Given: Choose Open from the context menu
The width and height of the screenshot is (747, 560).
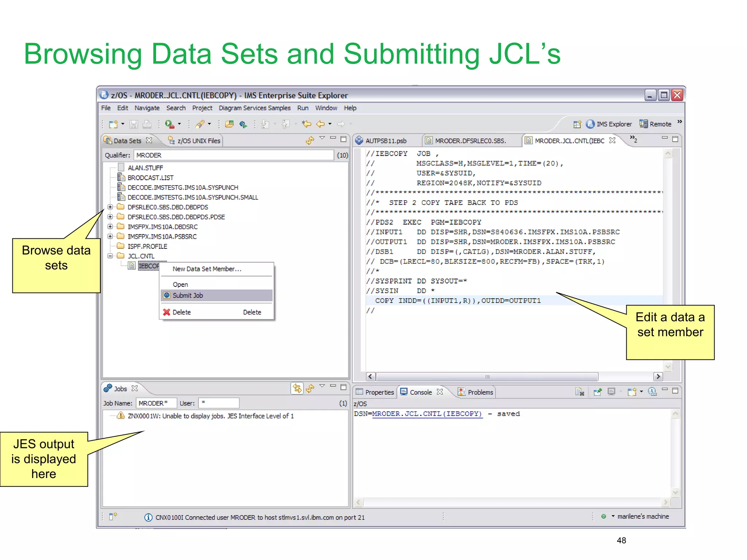Looking at the screenshot, I should point(217,284).
